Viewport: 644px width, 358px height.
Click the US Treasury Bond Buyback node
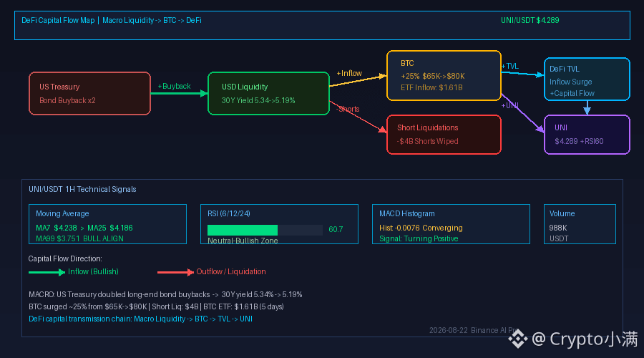(x=89, y=93)
